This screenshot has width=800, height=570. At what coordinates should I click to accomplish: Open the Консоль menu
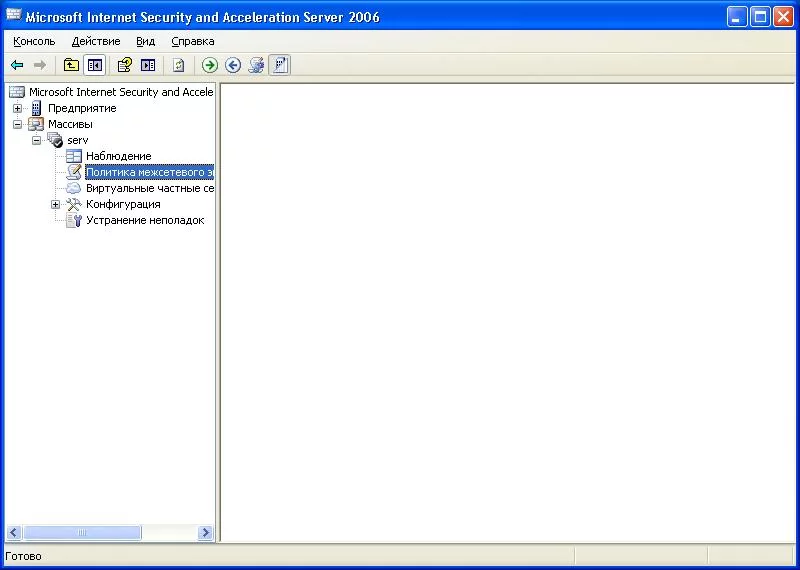(34, 41)
